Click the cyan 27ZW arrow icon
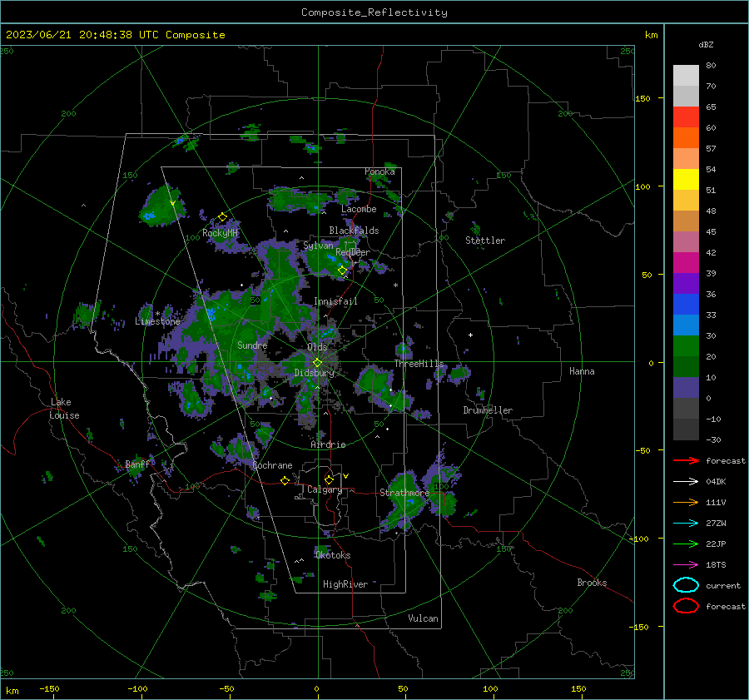This screenshot has width=749, height=700. tap(686, 524)
